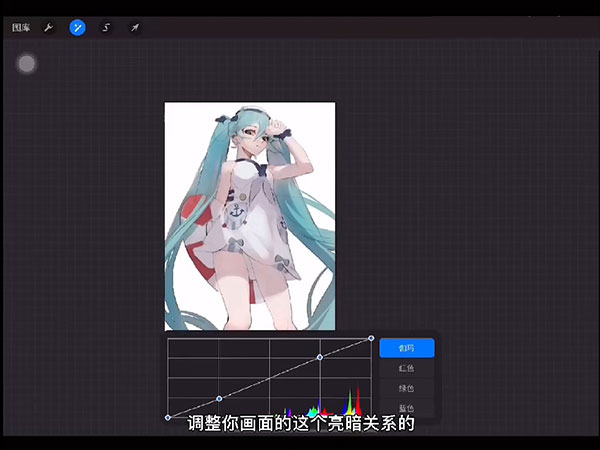Tap the gray circular touch indicator
Screen dimensions: 600x450
(27, 64)
